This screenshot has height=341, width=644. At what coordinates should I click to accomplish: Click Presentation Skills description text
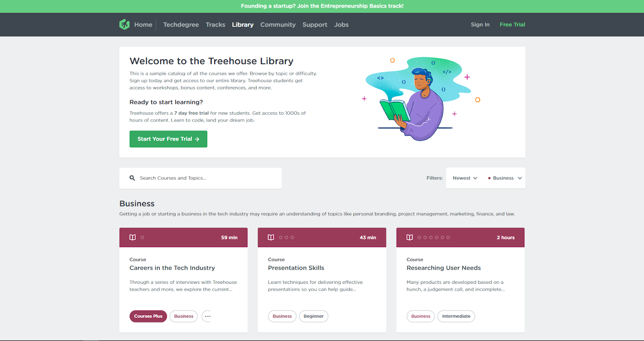(315, 286)
